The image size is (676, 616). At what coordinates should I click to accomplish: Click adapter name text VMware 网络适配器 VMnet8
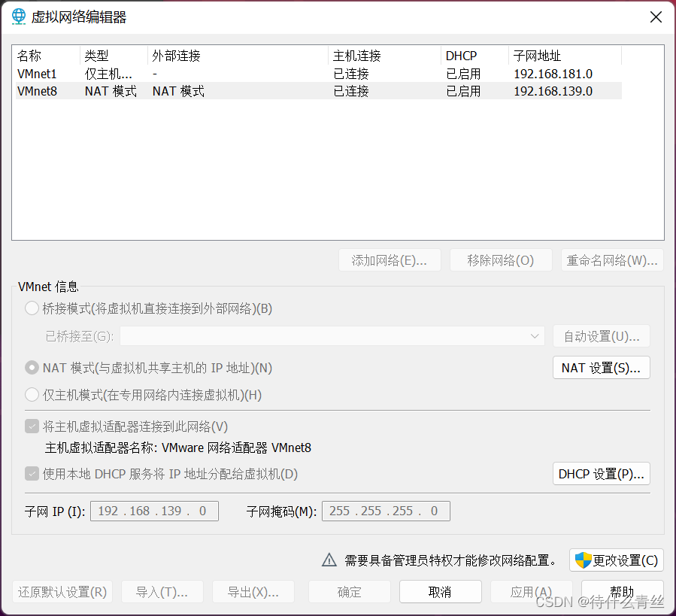pyautogui.click(x=236, y=448)
